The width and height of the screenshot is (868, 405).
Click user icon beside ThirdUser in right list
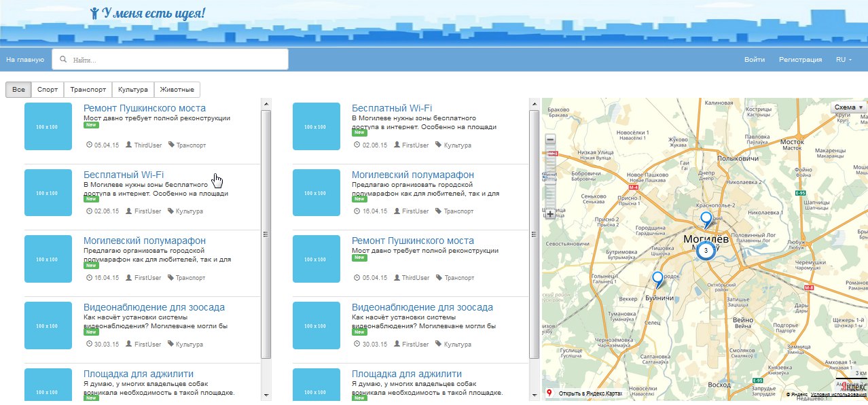(396, 278)
